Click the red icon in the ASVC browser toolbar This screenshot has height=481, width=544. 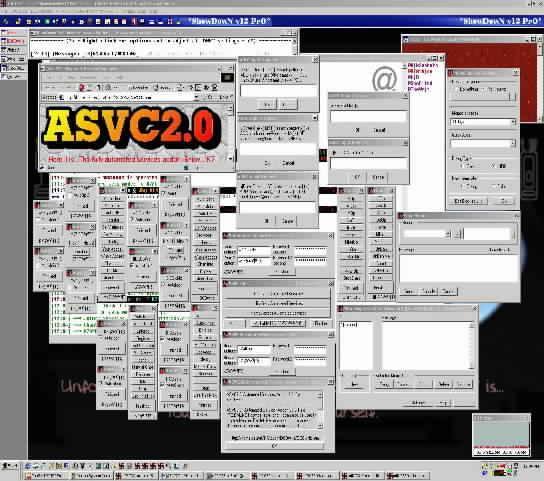click(82, 87)
